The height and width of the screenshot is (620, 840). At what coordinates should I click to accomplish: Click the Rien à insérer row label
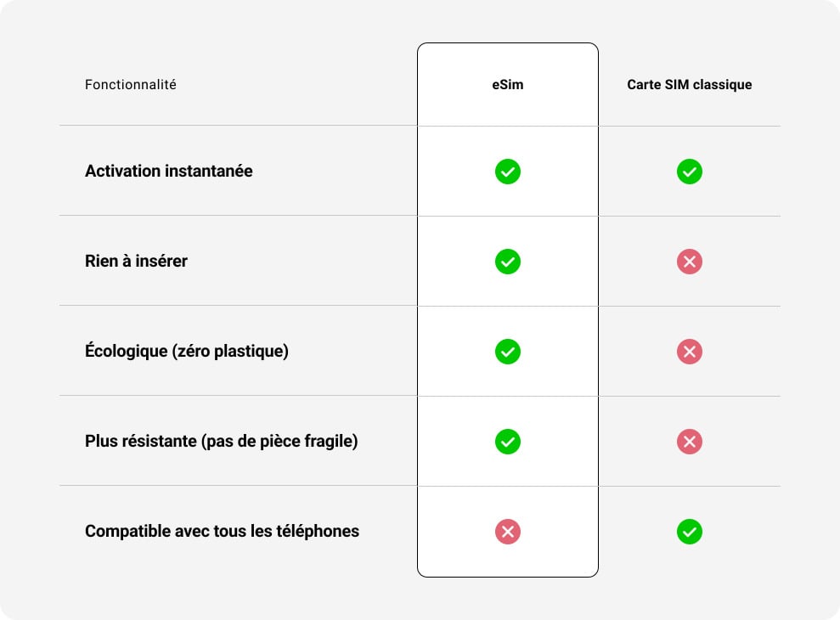(x=136, y=261)
